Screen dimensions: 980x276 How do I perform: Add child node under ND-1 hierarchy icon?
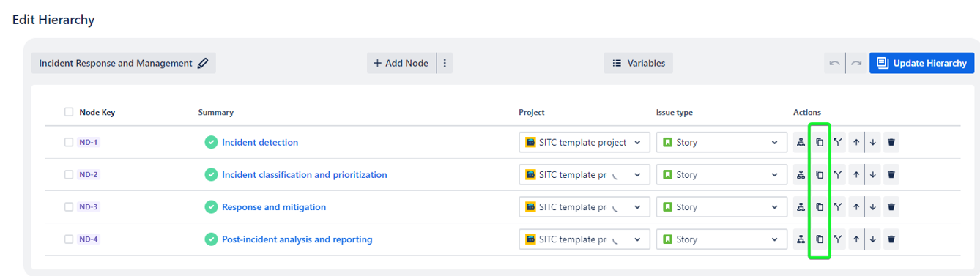[801, 143]
